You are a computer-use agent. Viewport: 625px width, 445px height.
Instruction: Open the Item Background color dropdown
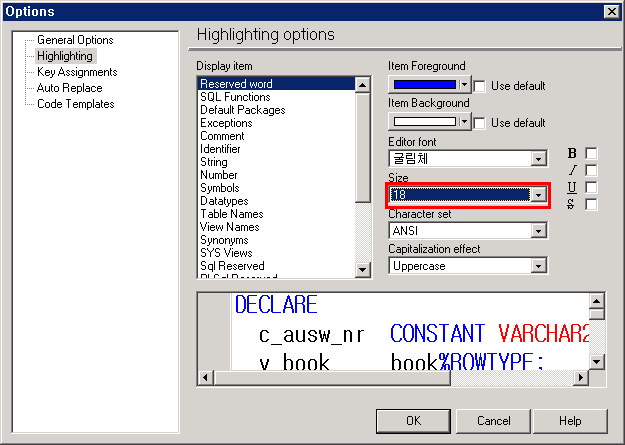pyautogui.click(x=464, y=123)
